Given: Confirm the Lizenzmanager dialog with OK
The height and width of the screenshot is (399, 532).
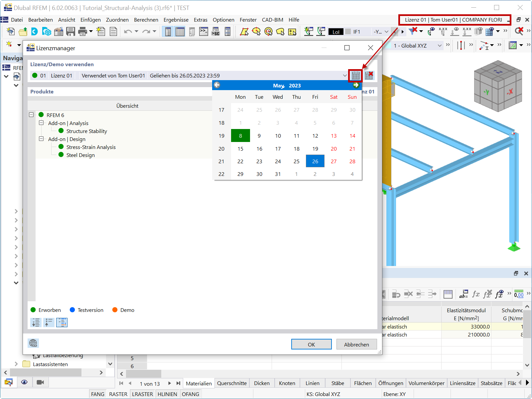Looking at the screenshot, I should point(311,344).
